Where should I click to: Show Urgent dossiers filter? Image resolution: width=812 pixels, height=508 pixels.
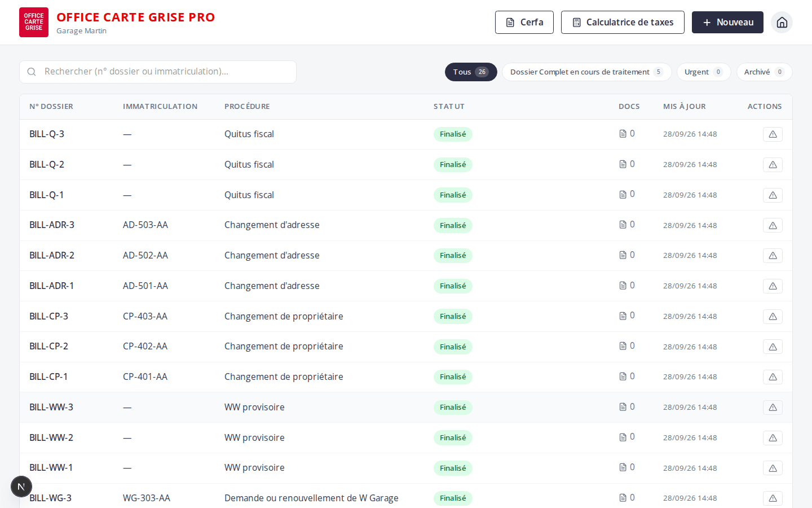point(704,72)
